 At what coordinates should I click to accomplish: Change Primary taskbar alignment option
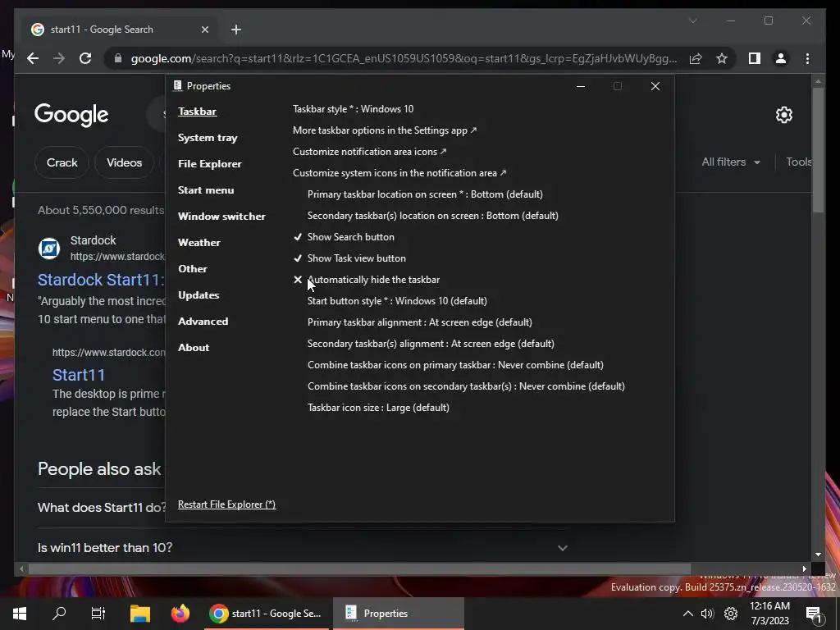click(419, 322)
